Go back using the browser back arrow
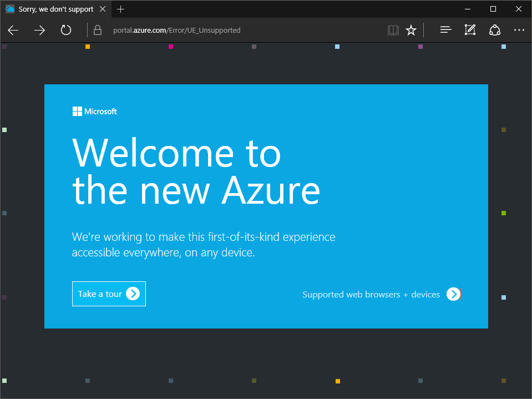 13,30
